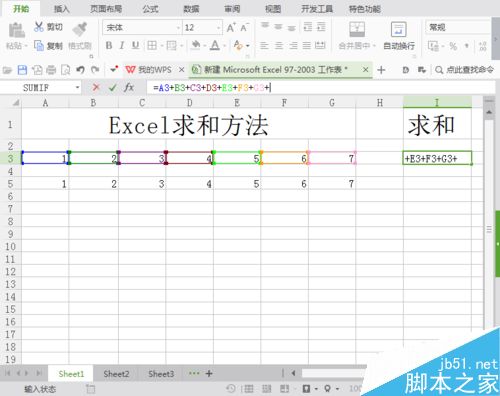The image size is (500, 396).
Task: Open the 数据 ribbon tab
Action: pyautogui.click(x=191, y=9)
